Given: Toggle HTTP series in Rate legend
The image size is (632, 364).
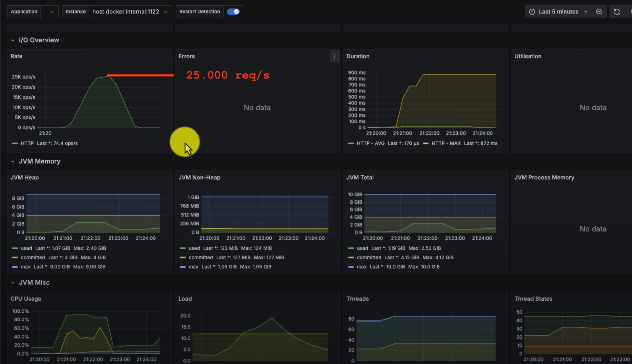Looking at the screenshot, I should [27, 143].
